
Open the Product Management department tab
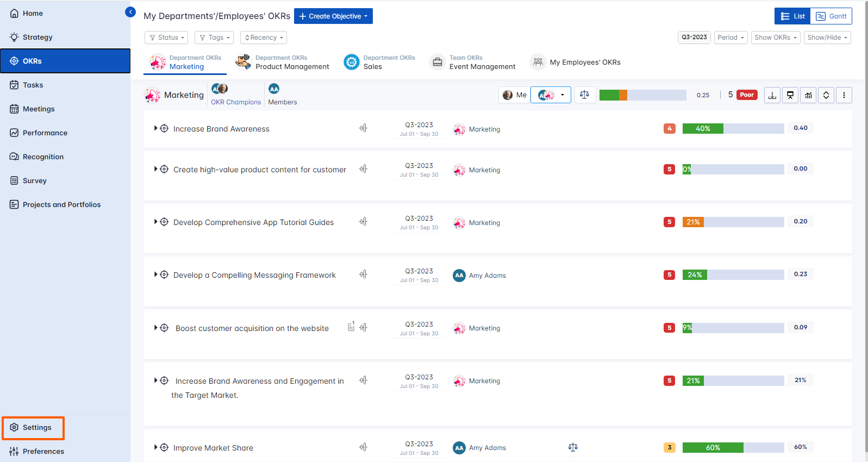pos(283,63)
